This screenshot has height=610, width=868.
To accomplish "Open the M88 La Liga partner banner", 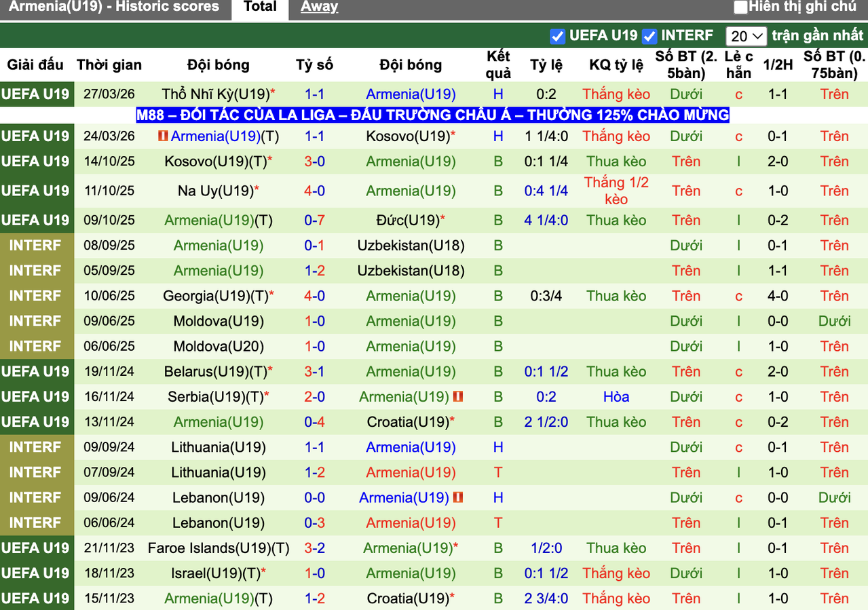I will pyautogui.click(x=433, y=115).
